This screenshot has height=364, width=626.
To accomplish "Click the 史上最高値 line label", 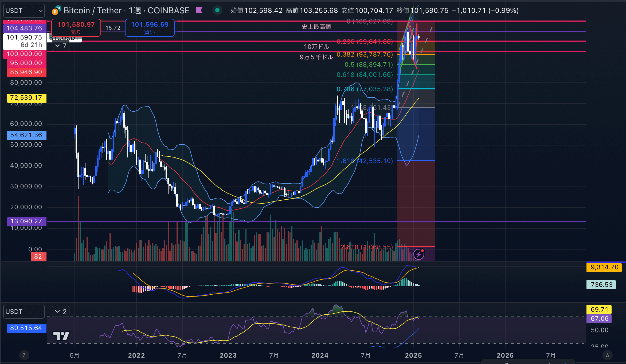I will [x=316, y=27].
